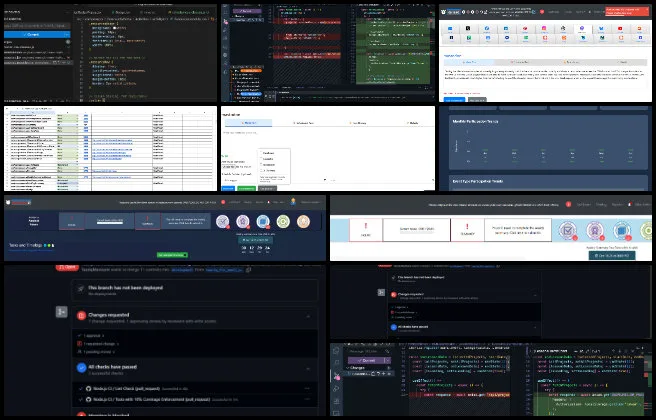Select the highlighted first tab in the white form
Image resolution: width=656 pixels, height=420 pixels.
(x=250, y=123)
